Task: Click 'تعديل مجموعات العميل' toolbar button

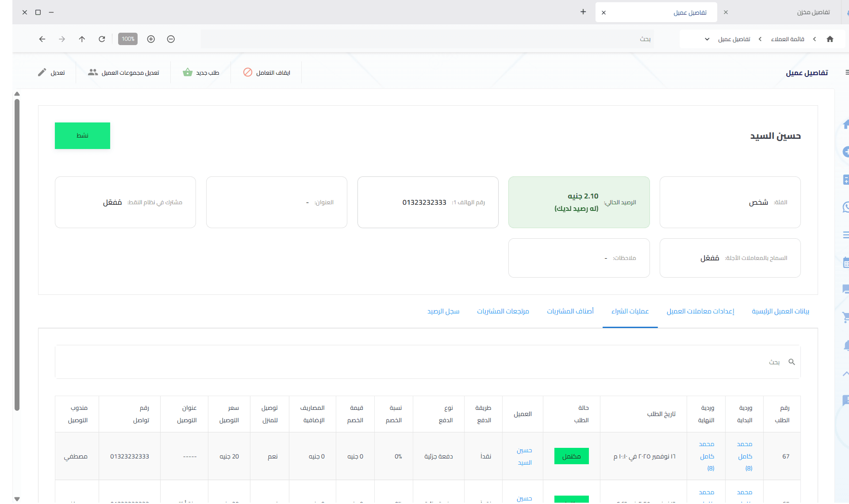Action: pyautogui.click(x=123, y=73)
